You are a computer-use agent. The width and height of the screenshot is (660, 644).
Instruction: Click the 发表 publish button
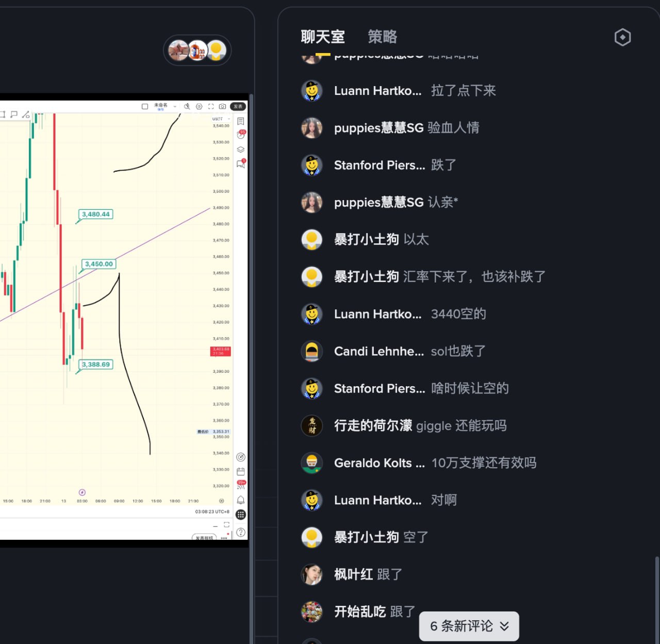coord(238,106)
